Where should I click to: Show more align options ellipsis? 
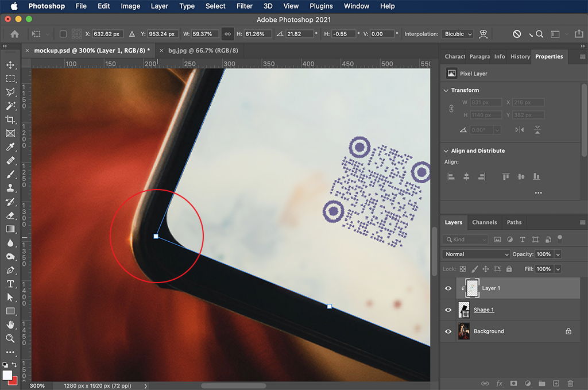[539, 193]
